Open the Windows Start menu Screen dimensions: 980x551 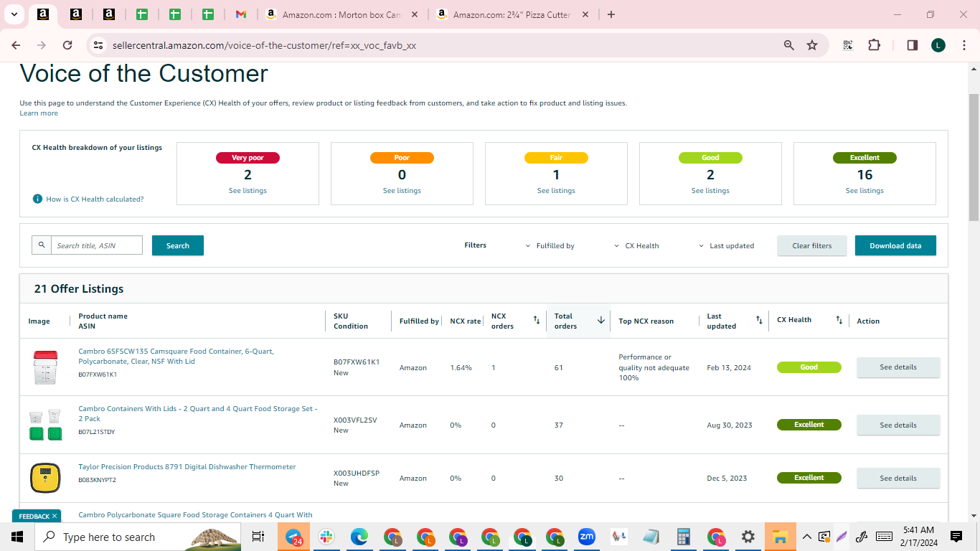17,537
